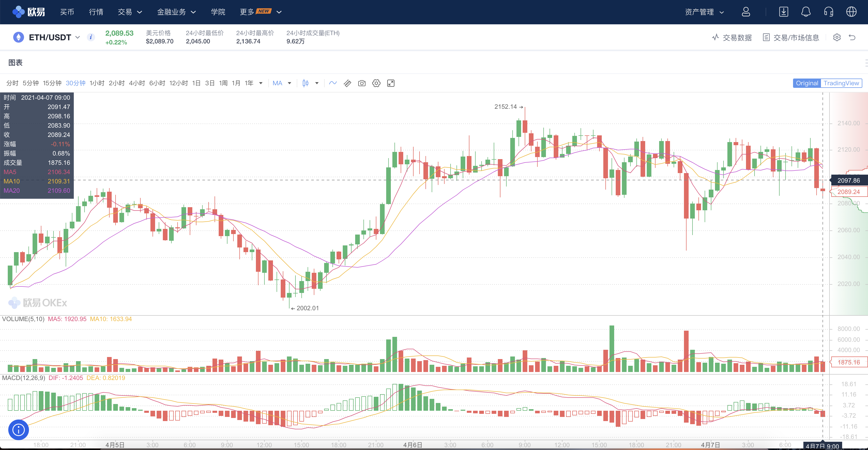Image resolution: width=868 pixels, height=450 pixels.
Task: Open the 学院 menu item
Action: [218, 12]
